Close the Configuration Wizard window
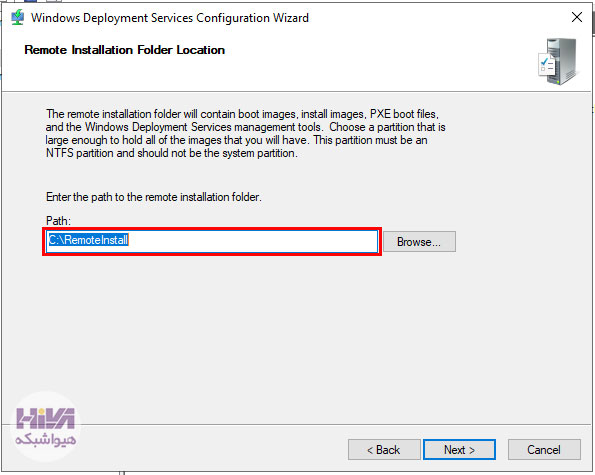 pos(577,17)
